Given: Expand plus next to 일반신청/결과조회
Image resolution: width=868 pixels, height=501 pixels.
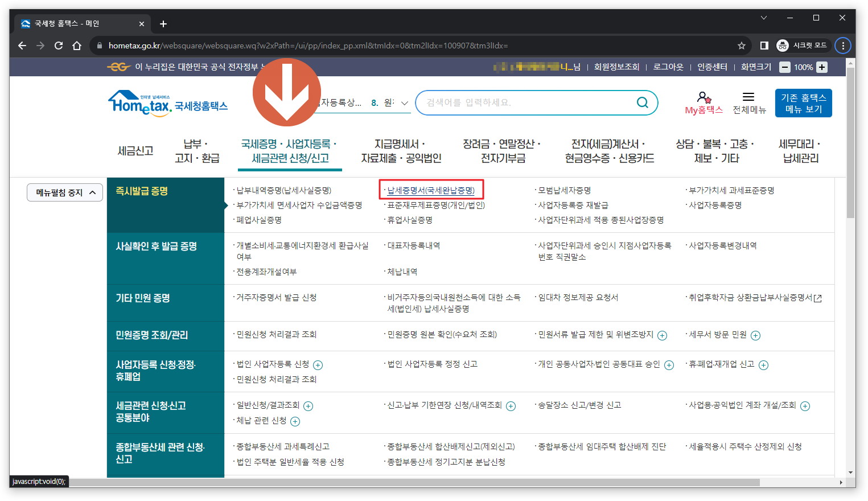Looking at the screenshot, I should click(x=308, y=406).
